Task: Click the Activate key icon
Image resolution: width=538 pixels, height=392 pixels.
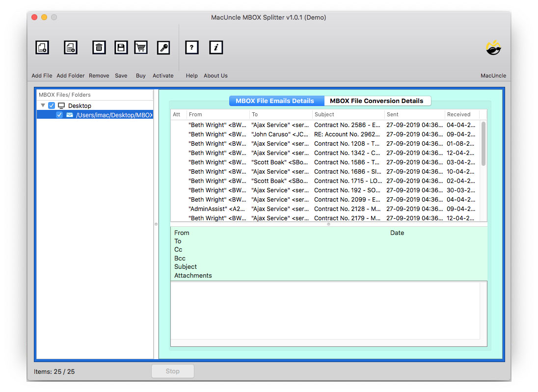Action: pos(163,47)
